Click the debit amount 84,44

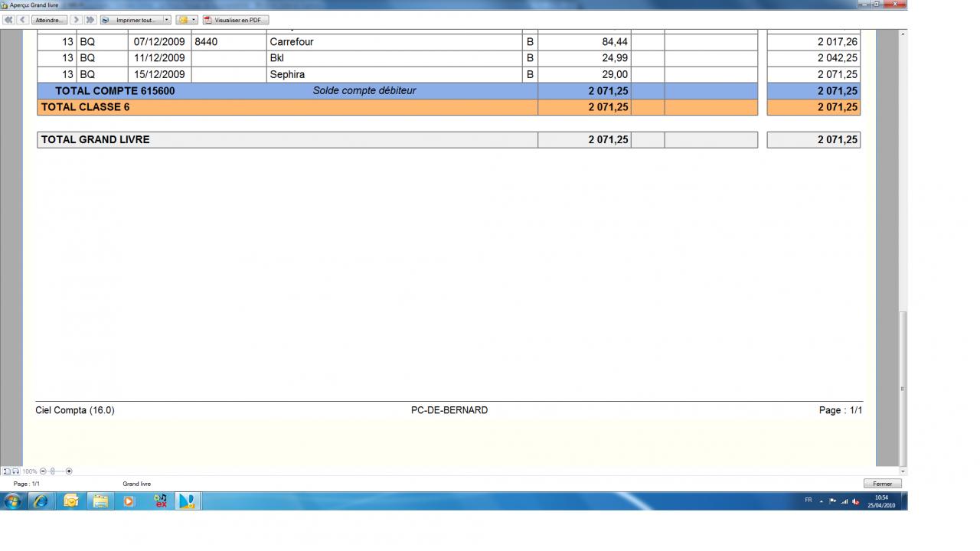click(616, 42)
